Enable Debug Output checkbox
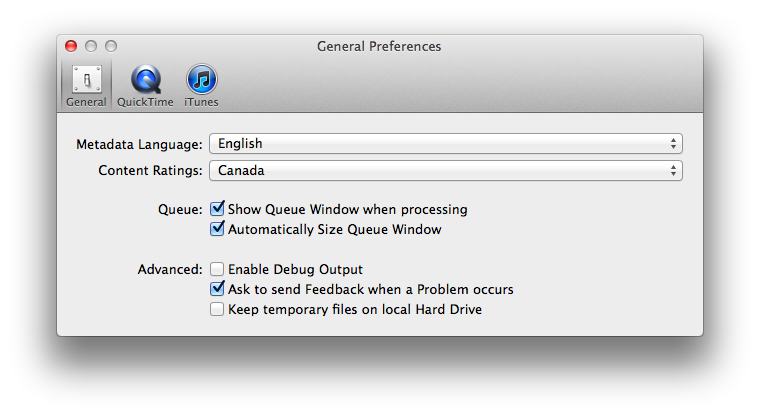Image resolution: width=760 pixels, height=415 pixels. [217, 269]
